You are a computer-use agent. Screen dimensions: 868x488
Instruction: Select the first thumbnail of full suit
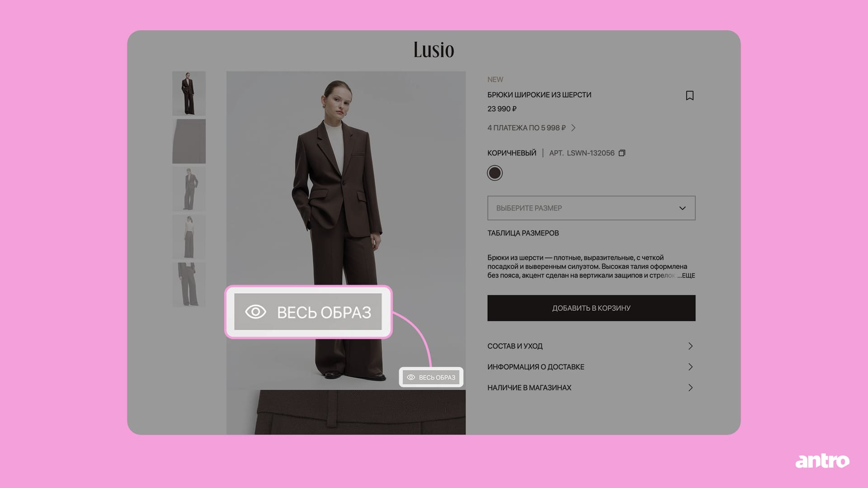coord(189,94)
